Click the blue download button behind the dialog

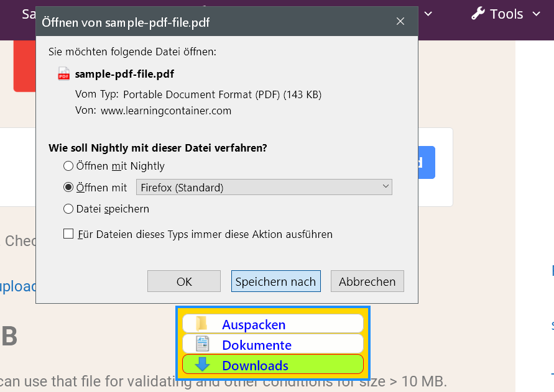427,162
